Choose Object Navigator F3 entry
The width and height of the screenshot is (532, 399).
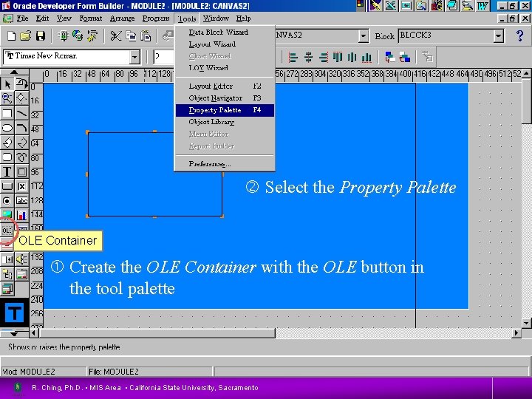coord(225,98)
